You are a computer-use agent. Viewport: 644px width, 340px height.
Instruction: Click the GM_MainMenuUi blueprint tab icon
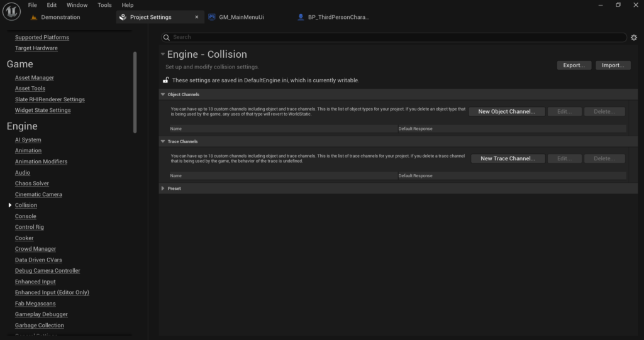coord(211,17)
